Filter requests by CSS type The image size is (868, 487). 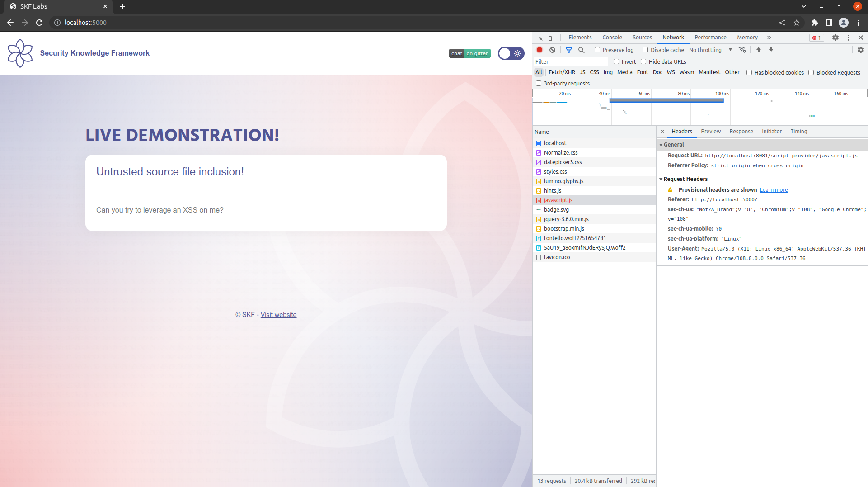[x=594, y=72]
